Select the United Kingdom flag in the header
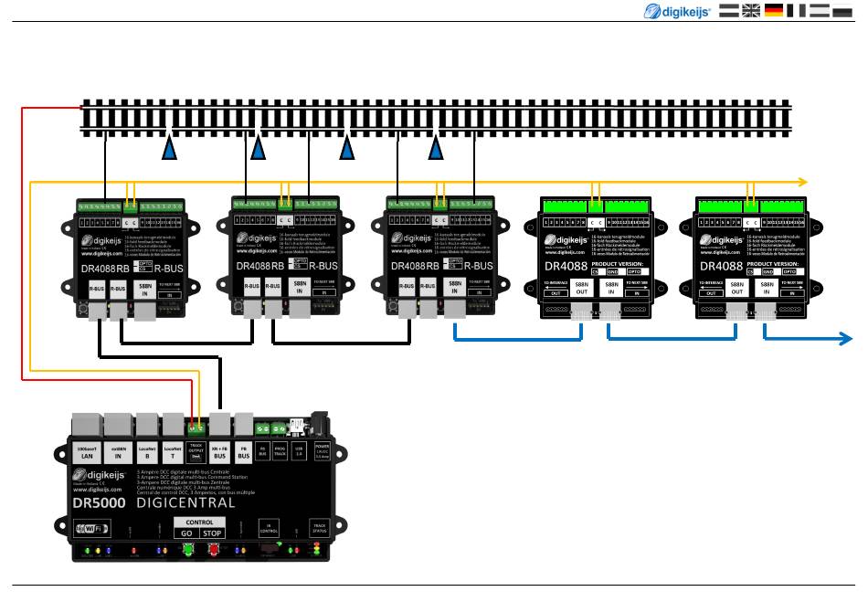 [x=751, y=11]
